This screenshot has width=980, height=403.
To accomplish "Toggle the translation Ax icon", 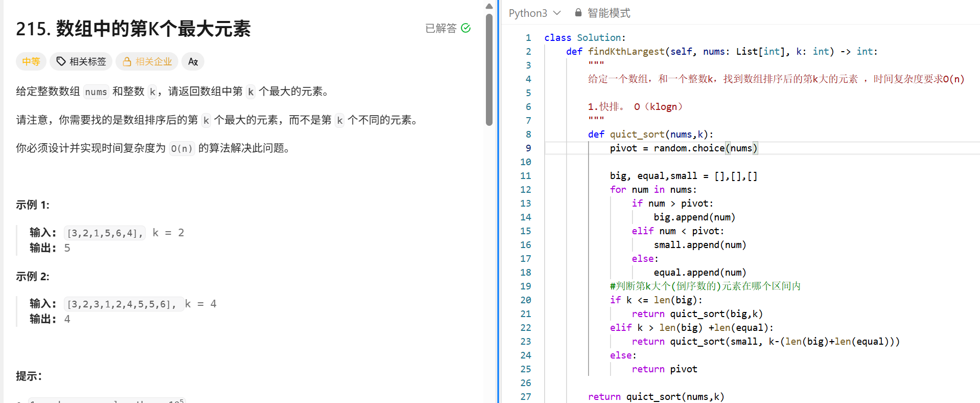I will [193, 61].
